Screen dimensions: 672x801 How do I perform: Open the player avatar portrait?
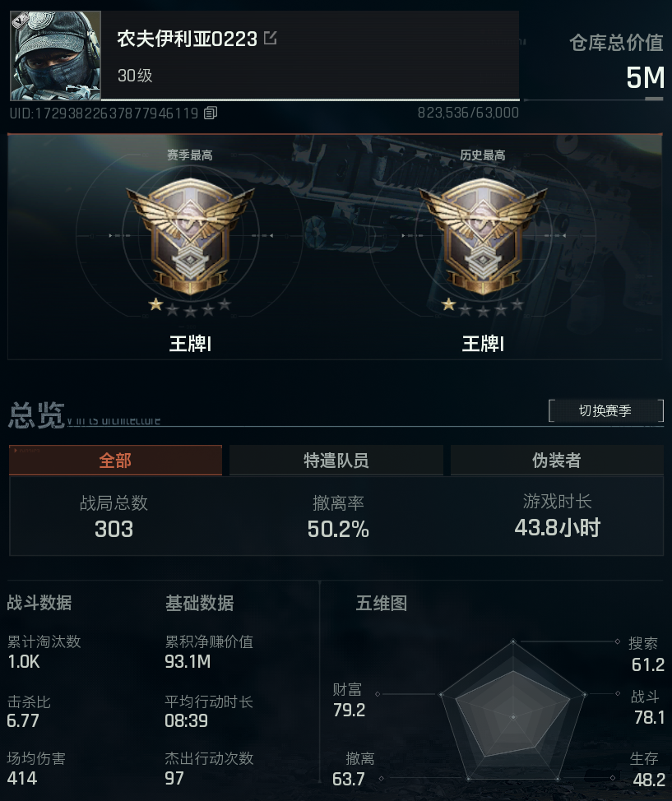[55, 56]
